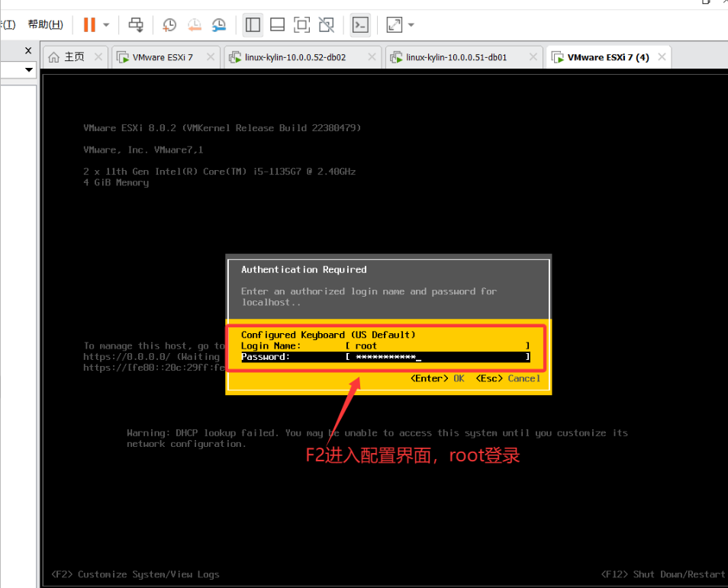The height and width of the screenshot is (588, 728).
Task: Open the 帮助(H) menu
Action: point(45,24)
